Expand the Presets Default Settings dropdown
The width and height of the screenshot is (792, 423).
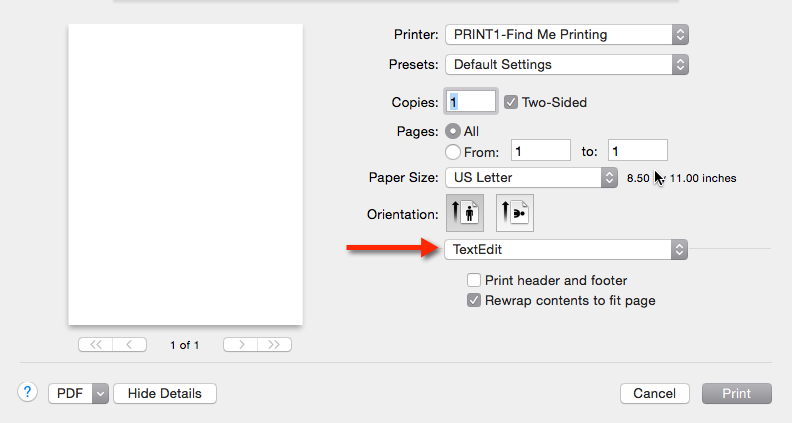point(566,65)
